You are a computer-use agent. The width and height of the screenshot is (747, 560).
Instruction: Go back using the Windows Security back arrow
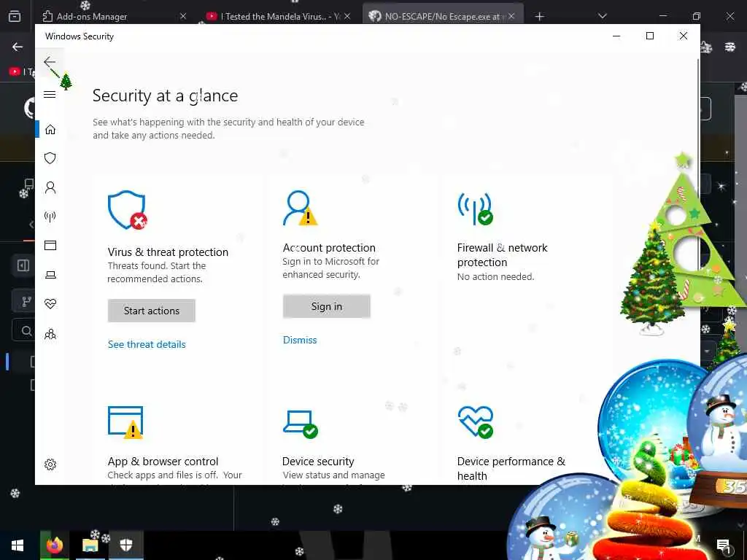click(50, 62)
